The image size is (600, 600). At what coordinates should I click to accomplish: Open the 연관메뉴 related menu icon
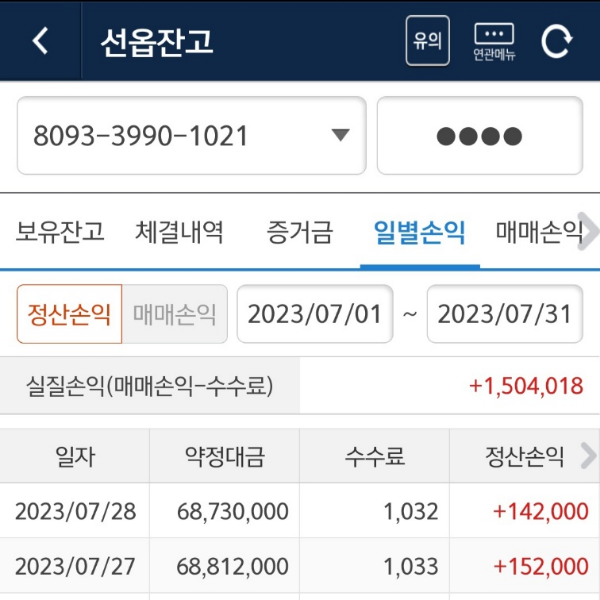tap(494, 41)
